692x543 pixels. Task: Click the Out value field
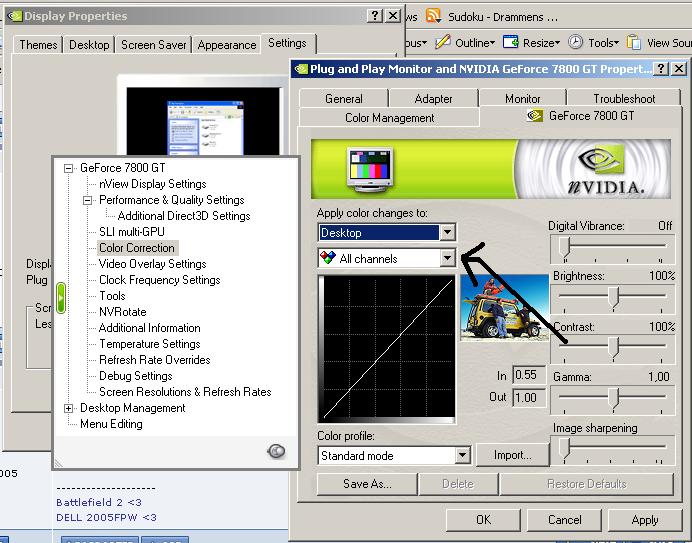point(529,398)
